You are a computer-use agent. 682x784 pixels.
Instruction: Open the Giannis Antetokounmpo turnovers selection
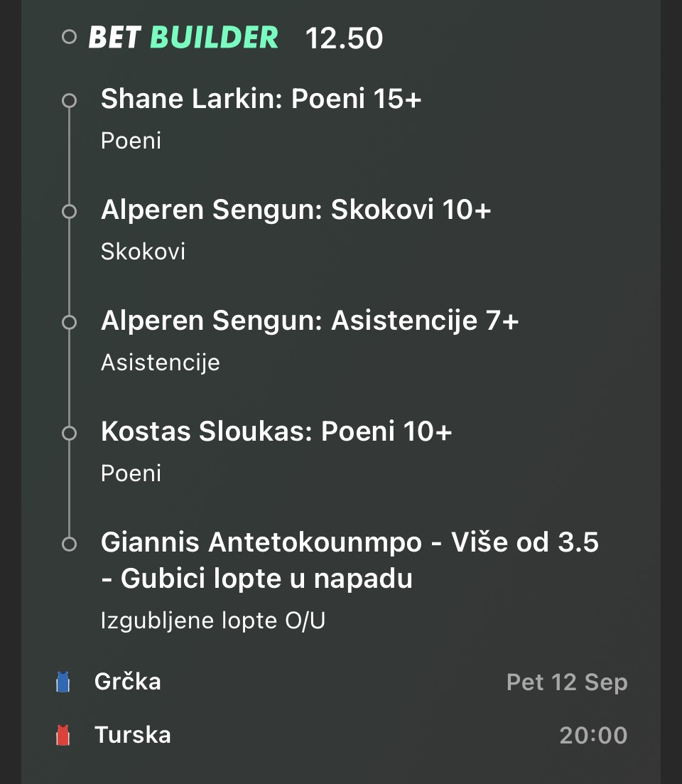350,561
